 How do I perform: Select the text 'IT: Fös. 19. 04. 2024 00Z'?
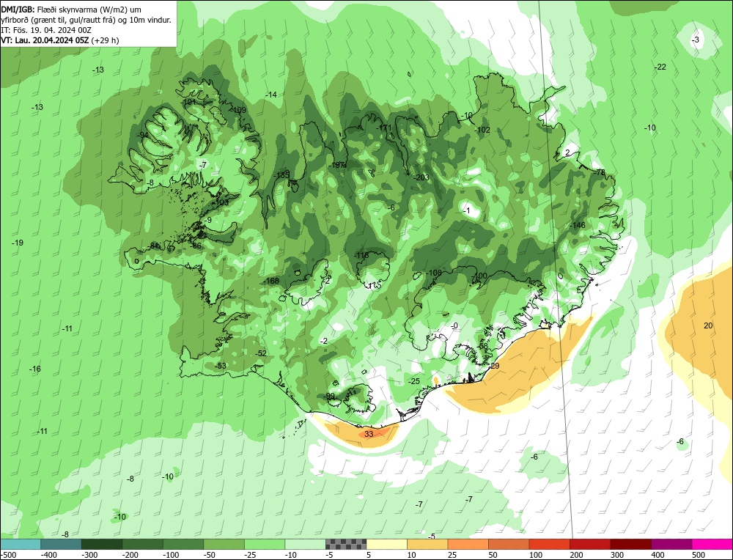tap(45, 30)
